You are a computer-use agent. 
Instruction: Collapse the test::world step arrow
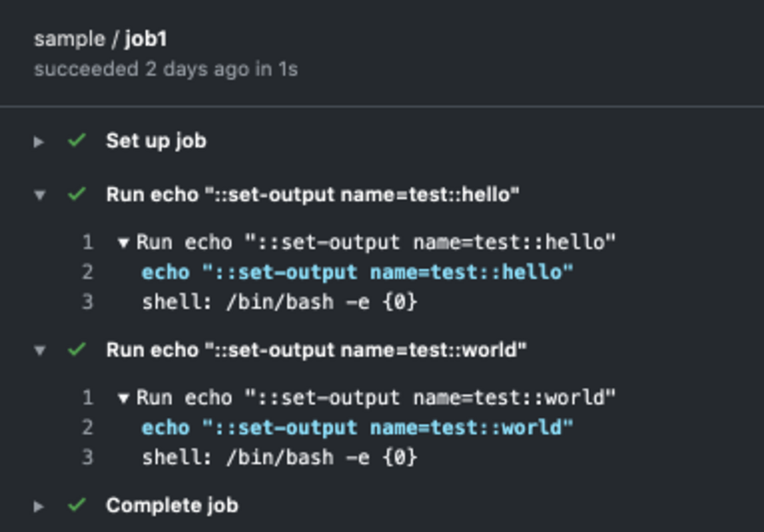click(x=39, y=351)
